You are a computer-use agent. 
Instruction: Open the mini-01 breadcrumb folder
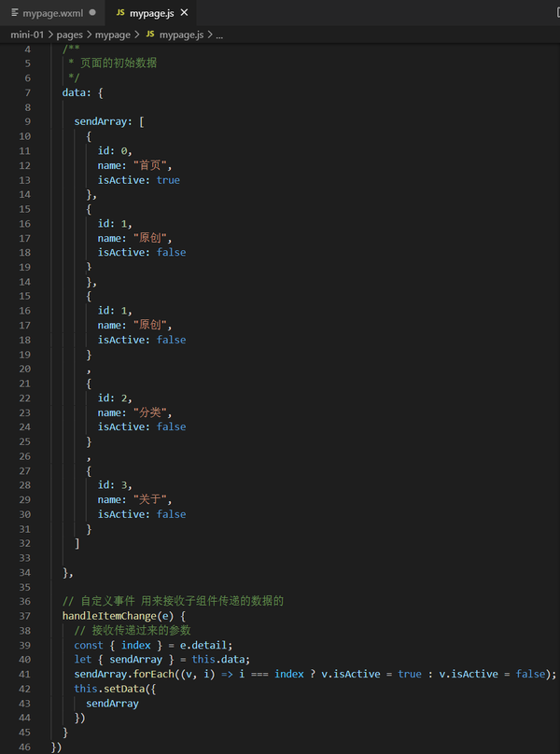tap(27, 34)
